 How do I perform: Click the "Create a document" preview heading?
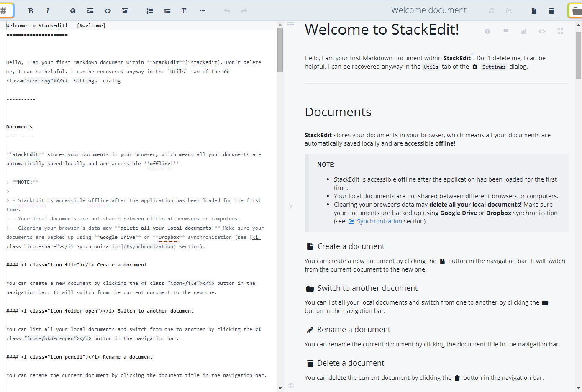(351, 246)
